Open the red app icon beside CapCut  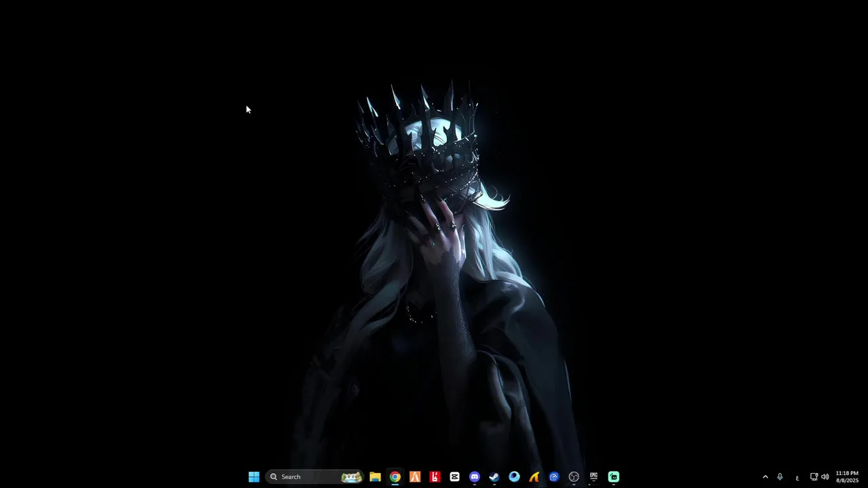pos(435,476)
